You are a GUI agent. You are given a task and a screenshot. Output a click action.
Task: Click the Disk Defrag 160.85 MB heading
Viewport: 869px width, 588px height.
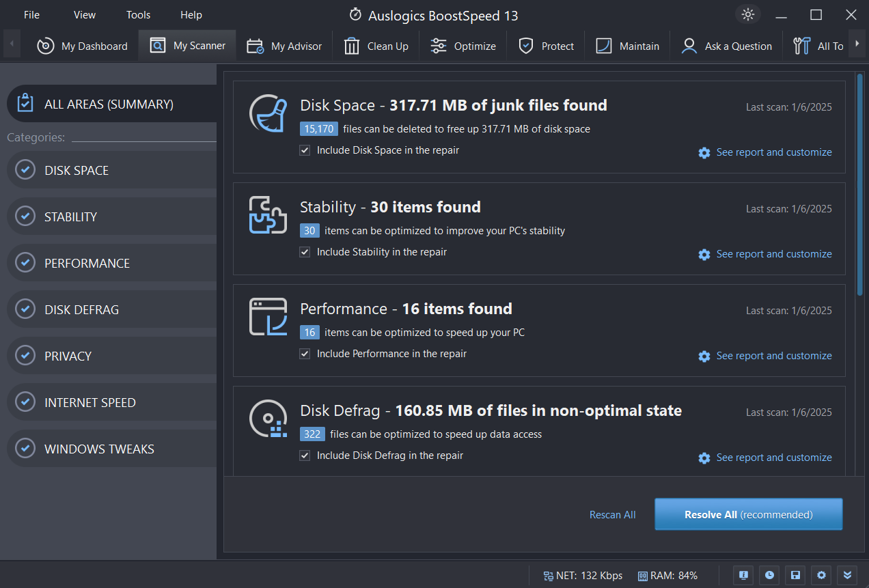click(491, 410)
